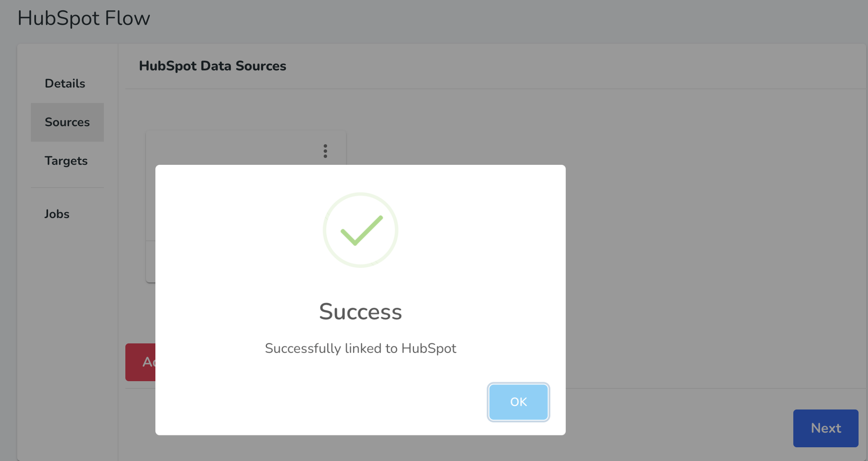Click the divider line above Jobs

click(67, 187)
